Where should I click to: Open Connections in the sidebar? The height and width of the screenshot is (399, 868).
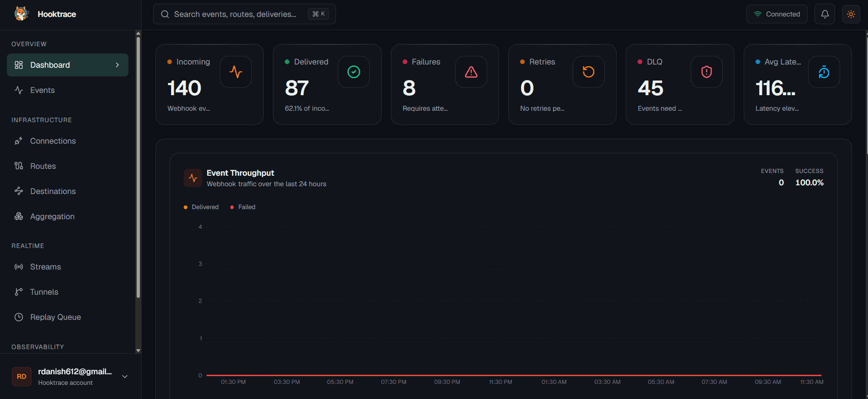68,141
